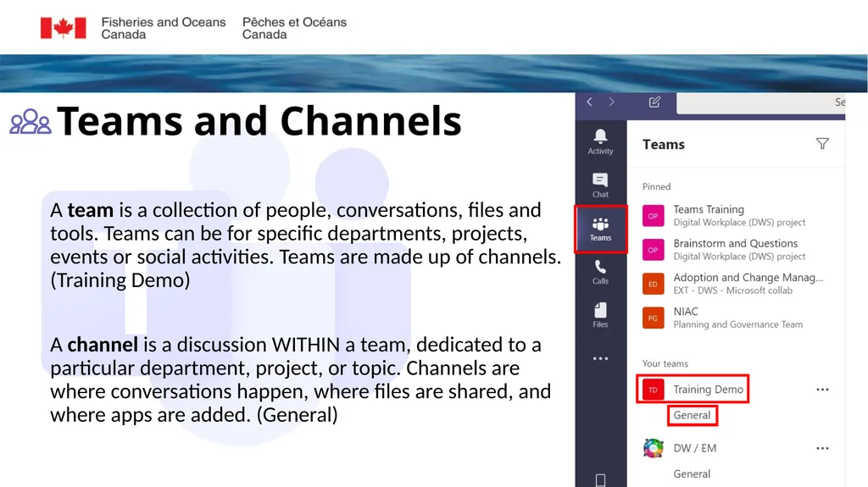868x487 pixels.
Task: Filter teams with the funnel icon
Action: pos(822,144)
